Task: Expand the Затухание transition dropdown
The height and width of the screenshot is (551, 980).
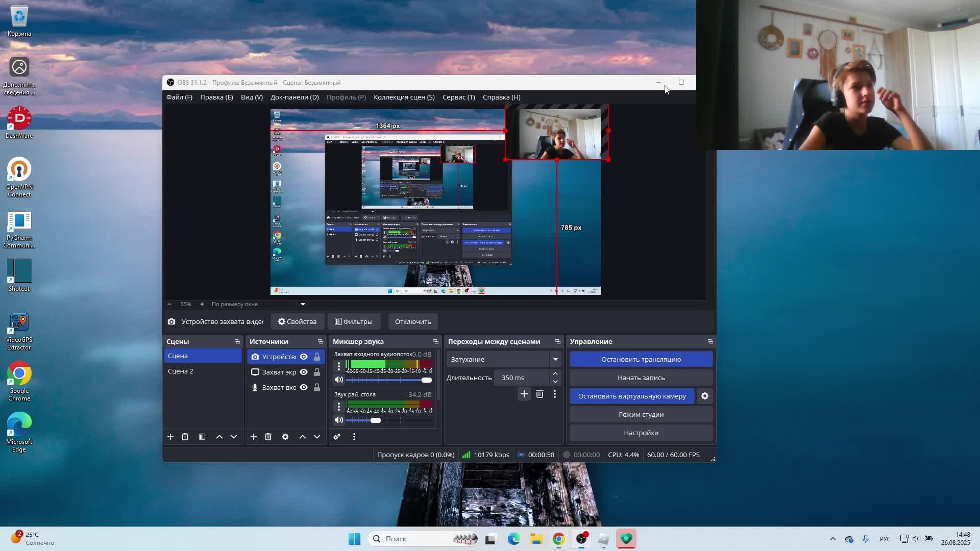Action: (555, 359)
